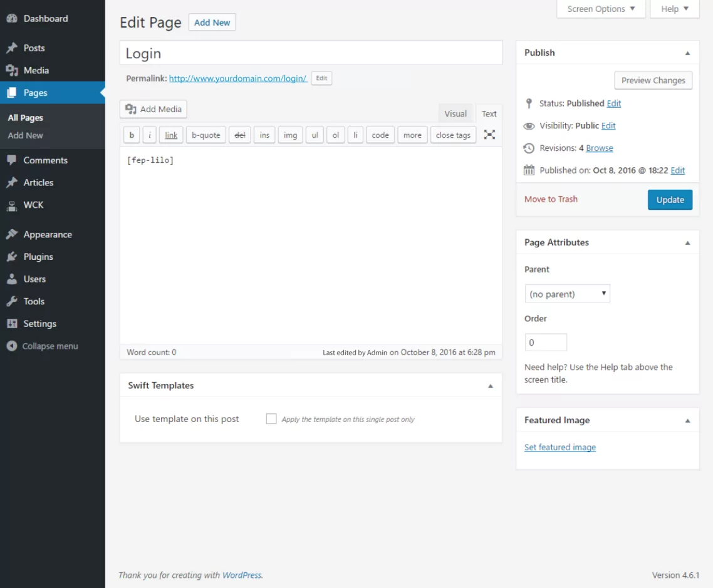The image size is (713, 588).
Task: Click the Set featured image link
Action: (x=560, y=447)
